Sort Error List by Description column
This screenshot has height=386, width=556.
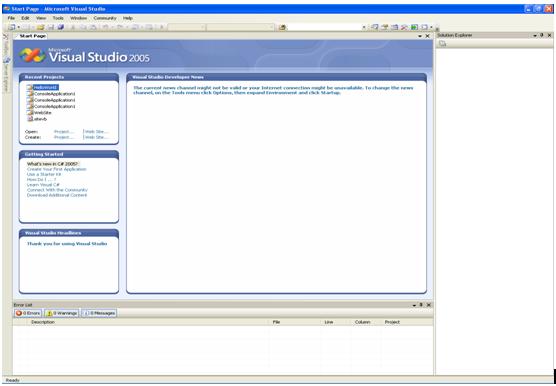pyautogui.click(x=148, y=322)
